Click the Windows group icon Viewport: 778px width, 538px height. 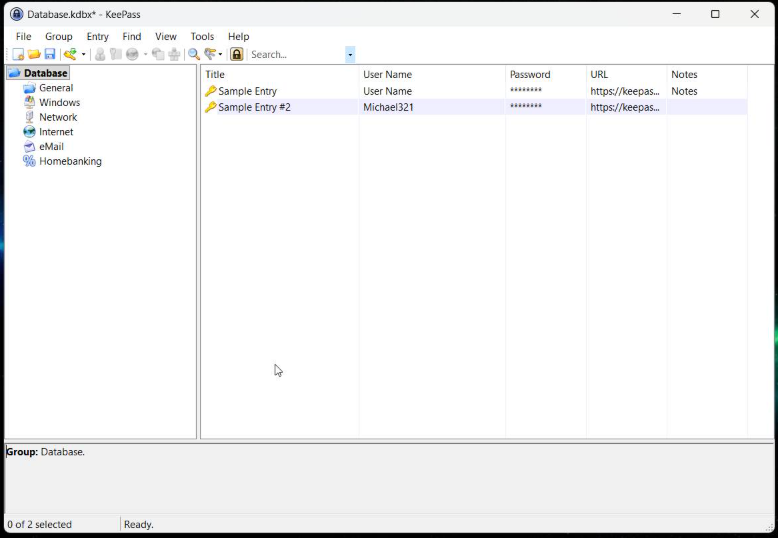pos(30,102)
